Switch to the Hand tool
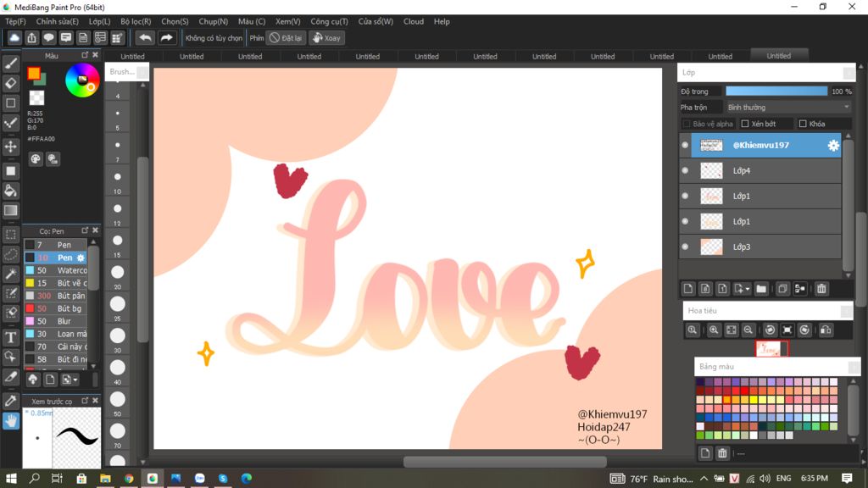Image resolution: width=868 pixels, height=488 pixels. pos(10,422)
